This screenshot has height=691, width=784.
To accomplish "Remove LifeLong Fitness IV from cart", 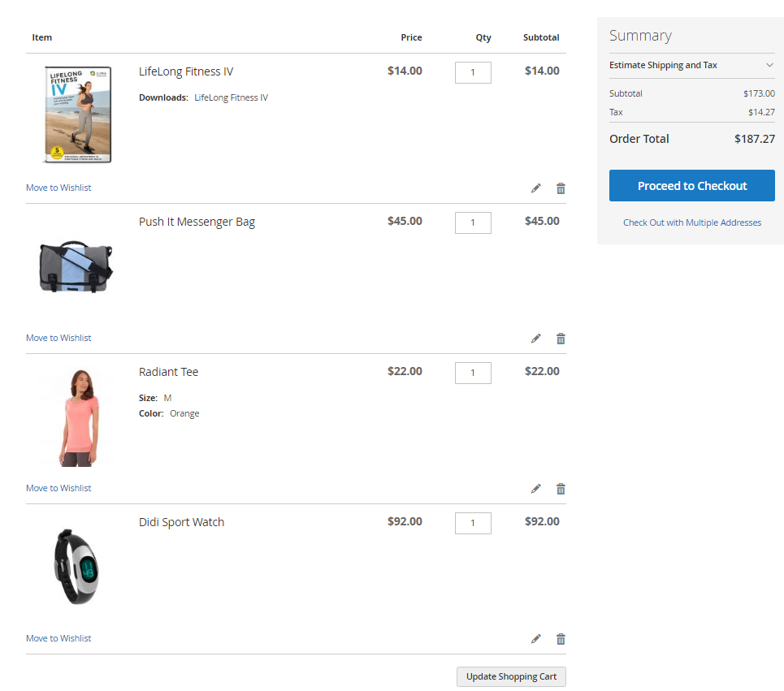I will click(x=561, y=188).
